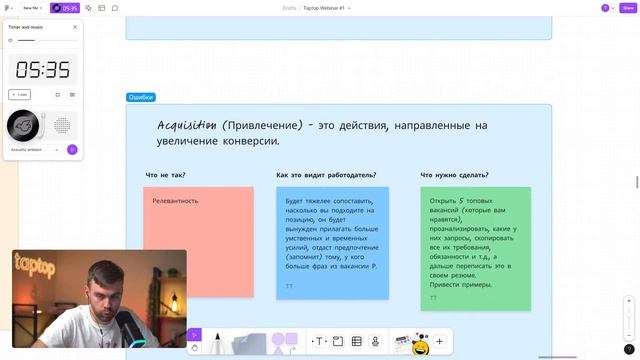Open the 'New file' dropdown
Screen dimensions: 640x360
pyautogui.click(x=32, y=8)
